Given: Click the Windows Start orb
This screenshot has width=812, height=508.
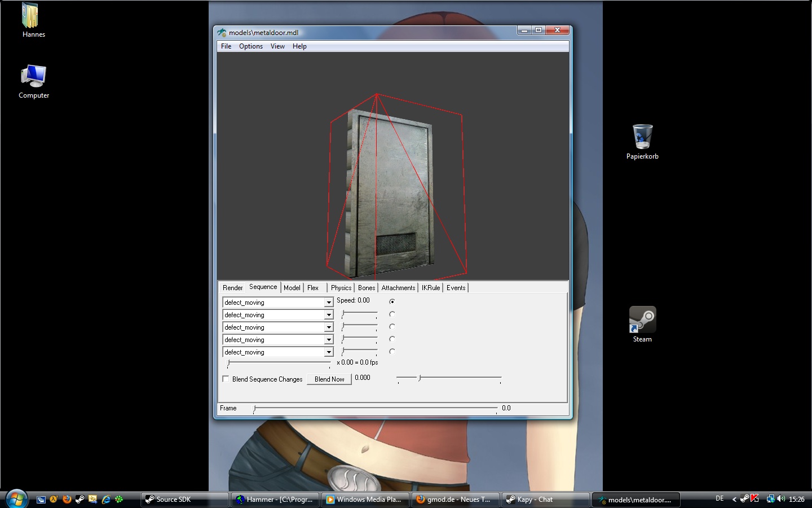Looking at the screenshot, I should [16, 498].
